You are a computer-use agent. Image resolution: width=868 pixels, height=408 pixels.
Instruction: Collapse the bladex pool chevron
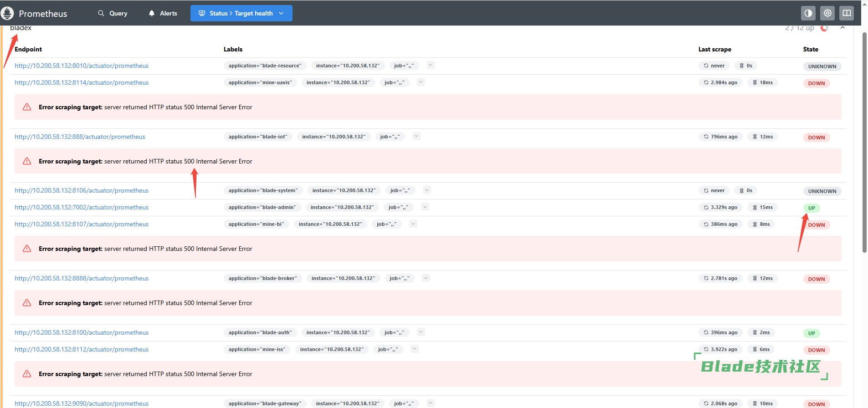click(842, 28)
